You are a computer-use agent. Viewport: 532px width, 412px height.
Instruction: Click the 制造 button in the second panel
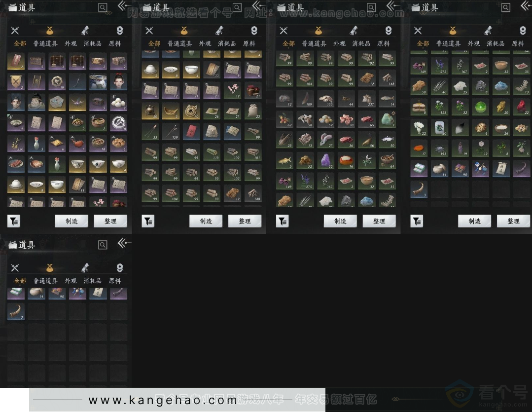pos(206,221)
